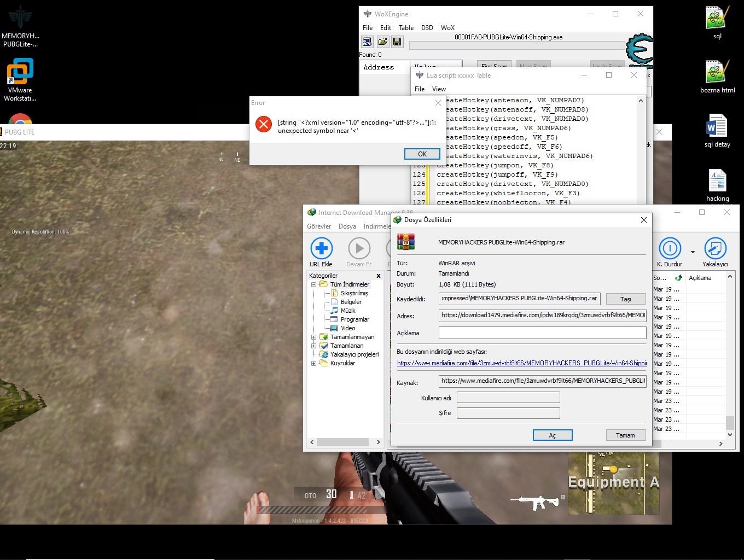Open the dropdown arrow beside K. Durdur
The height and width of the screenshot is (560, 744).
coord(693,252)
